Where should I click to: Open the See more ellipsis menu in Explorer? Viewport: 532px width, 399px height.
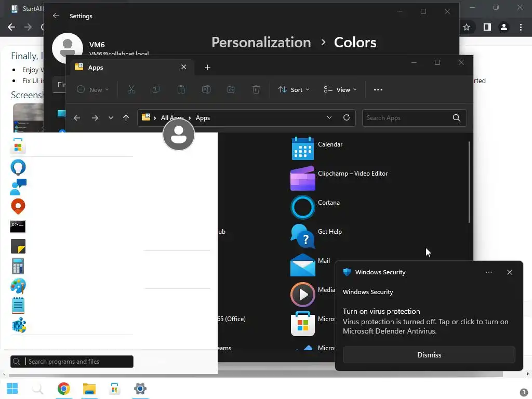pyautogui.click(x=378, y=89)
